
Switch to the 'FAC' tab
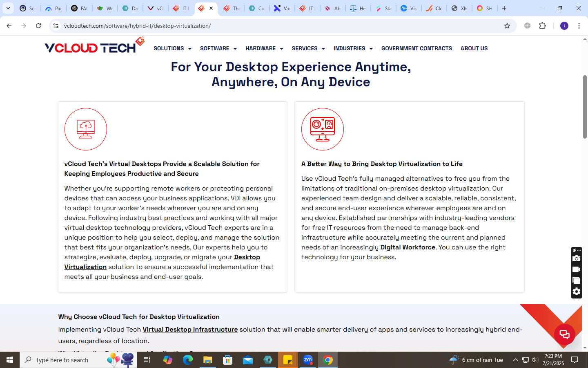coord(79,8)
